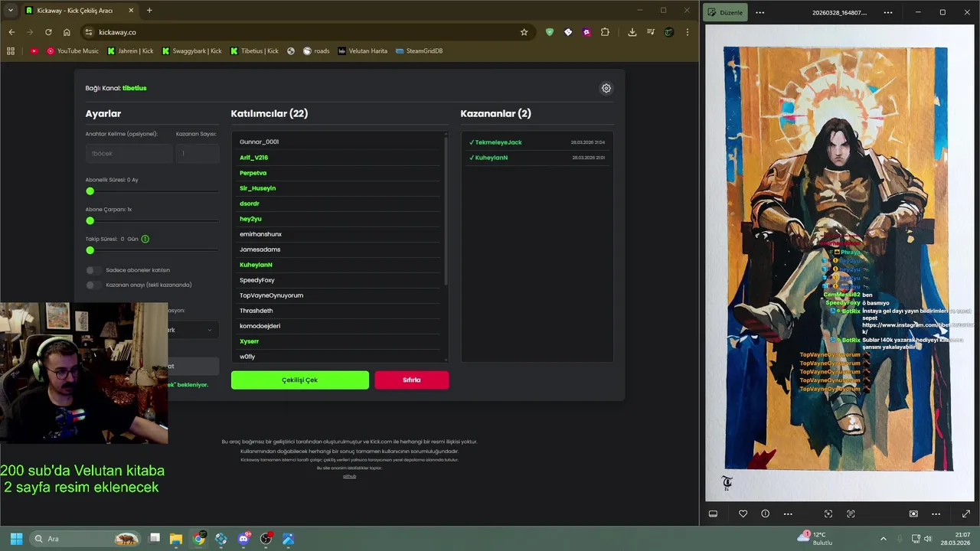Open the three-dot menu beside the Photos fit-to-window icon
Image resolution: width=980 pixels, height=551 pixels.
coord(936,514)
